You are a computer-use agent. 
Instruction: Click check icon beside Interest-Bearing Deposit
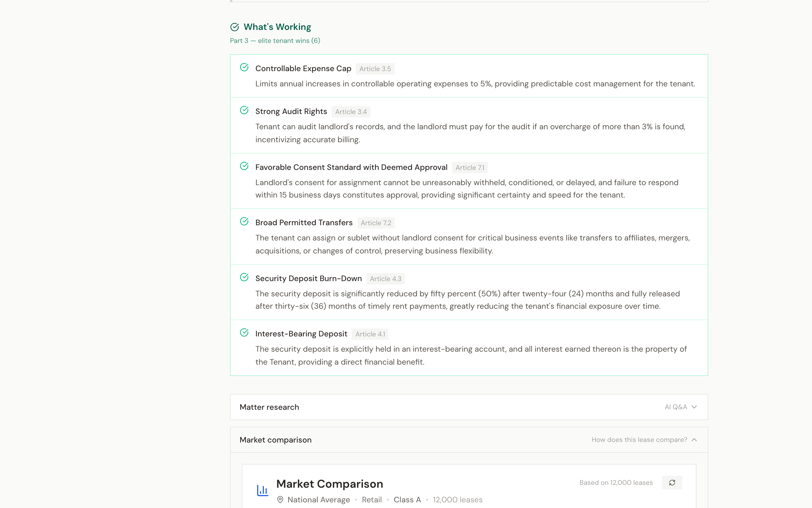(244, 333)
